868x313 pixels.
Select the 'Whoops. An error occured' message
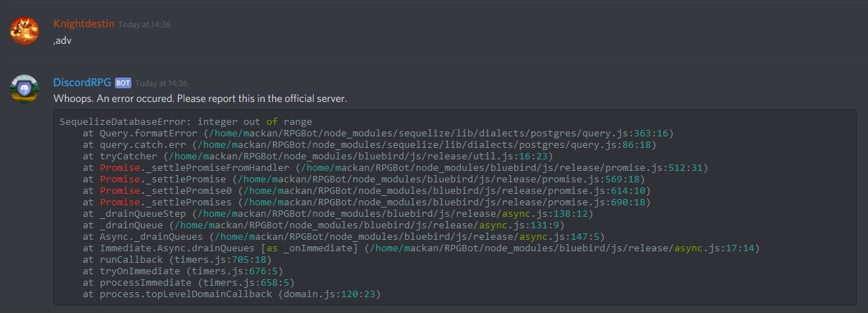[x=200, y=98]
